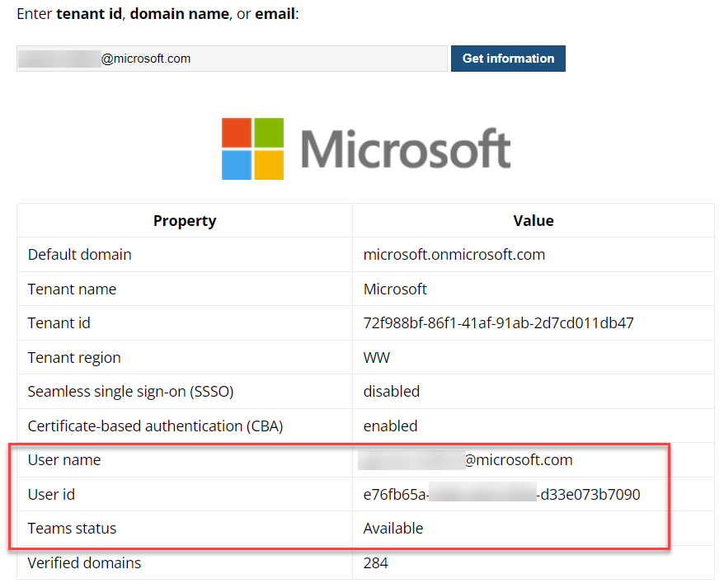This screenshot has height=588, width=724.
Task: Click the Tenant region label
Action: (74, 358)
